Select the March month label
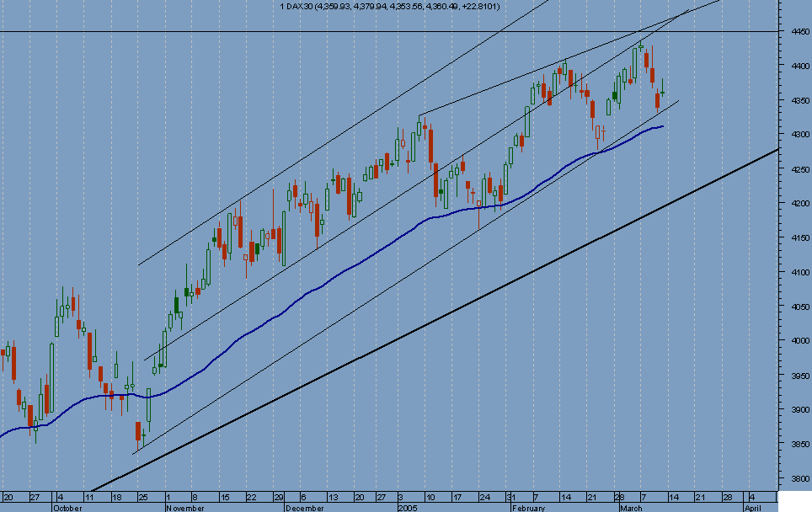This screenshot has height=512, width=812. coord(631,508)
